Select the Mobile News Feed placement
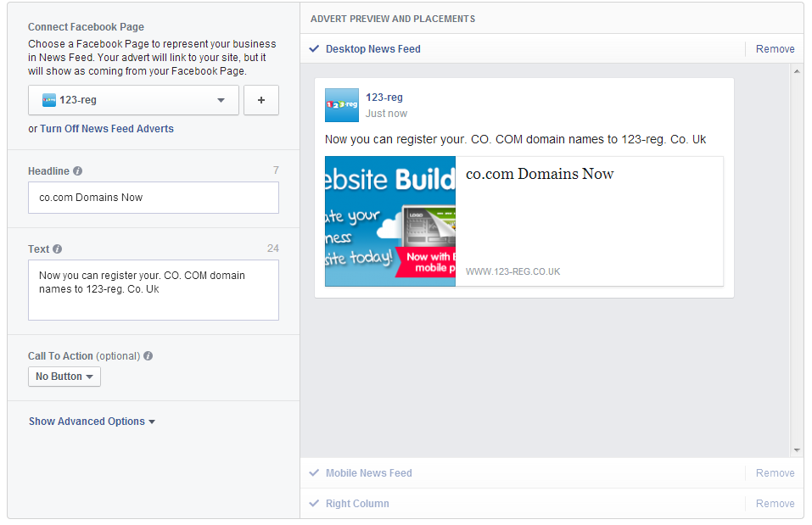Viewport: 812px width, 525px height. [x=369, y=472]
